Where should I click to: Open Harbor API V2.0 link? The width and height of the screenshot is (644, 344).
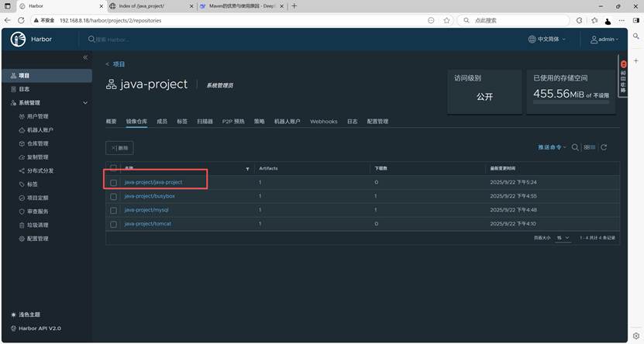tap(36, 329)
